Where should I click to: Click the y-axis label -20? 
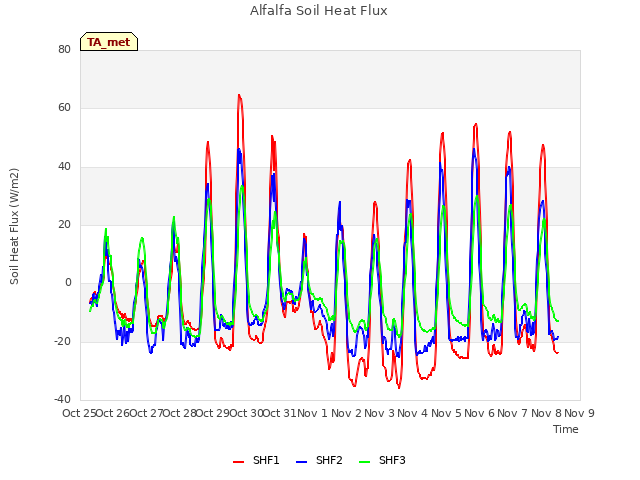point(63,341)
